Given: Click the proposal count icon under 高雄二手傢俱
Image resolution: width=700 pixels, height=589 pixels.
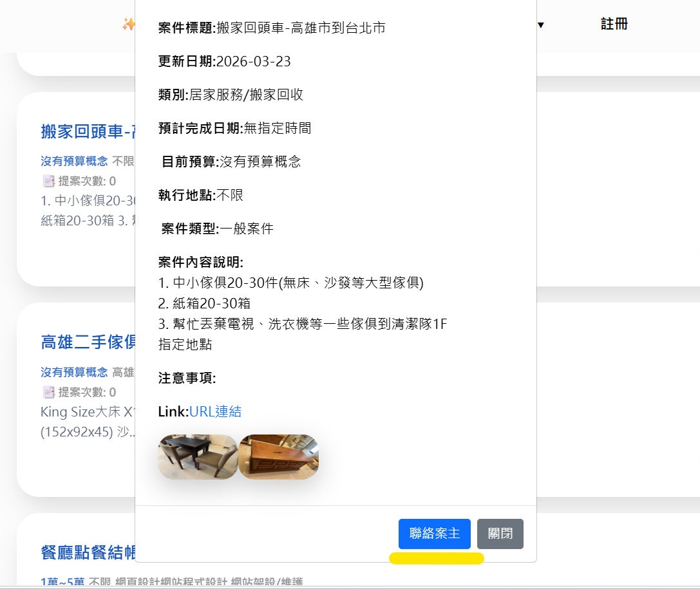Looking at the screenshot, I should [49, 392].
